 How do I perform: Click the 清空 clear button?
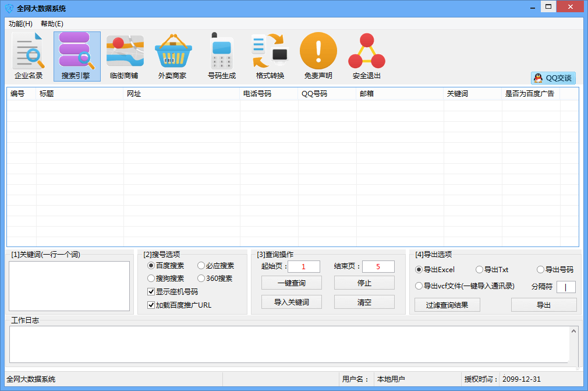click(364, 302)
